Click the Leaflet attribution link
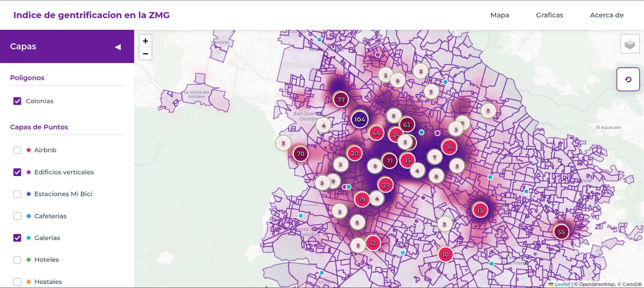The image size is (644, 288). pos(562,284)
